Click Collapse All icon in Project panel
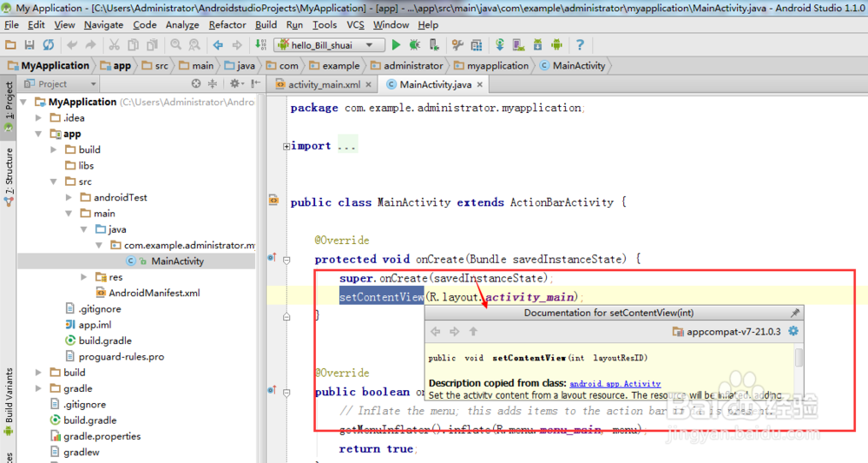Image resolution: width=868 pixels, height=463 pixels. coord(213,83)
